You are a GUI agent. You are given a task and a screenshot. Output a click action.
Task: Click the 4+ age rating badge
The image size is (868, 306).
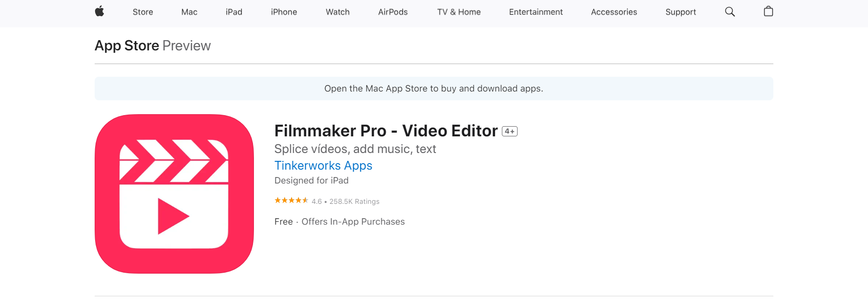pos(510,131)
